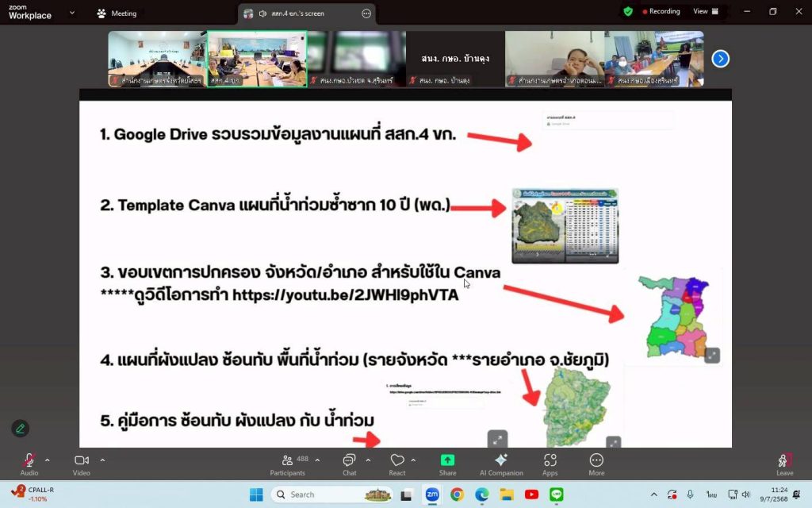Start camera with the Video button
812x508 pixels.
(x=81, y=462)
